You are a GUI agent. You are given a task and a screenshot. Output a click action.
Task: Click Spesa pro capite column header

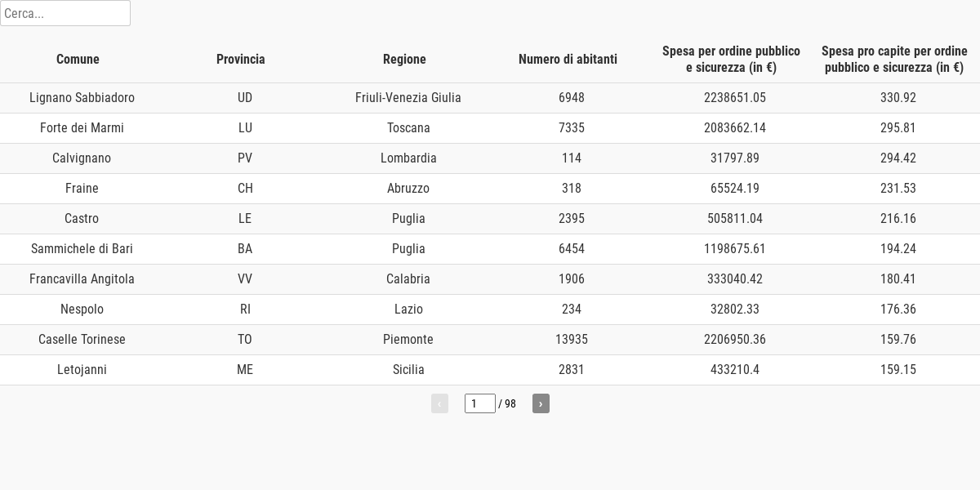[894, 59]
